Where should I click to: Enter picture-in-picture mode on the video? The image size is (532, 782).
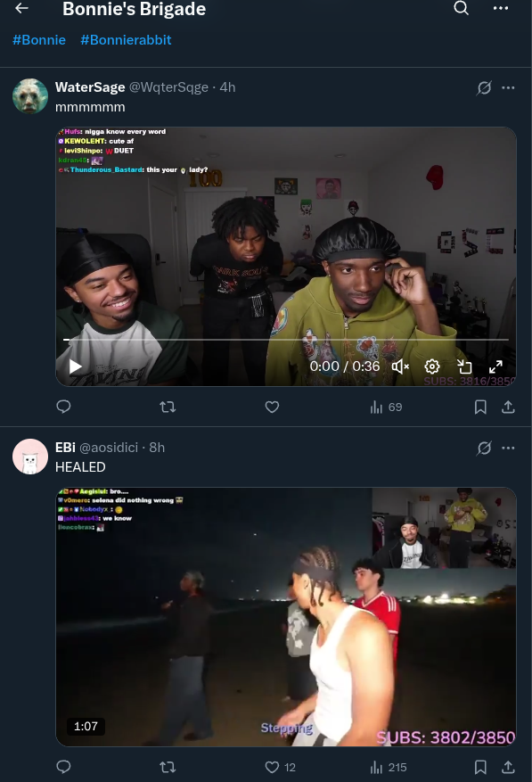464,367
